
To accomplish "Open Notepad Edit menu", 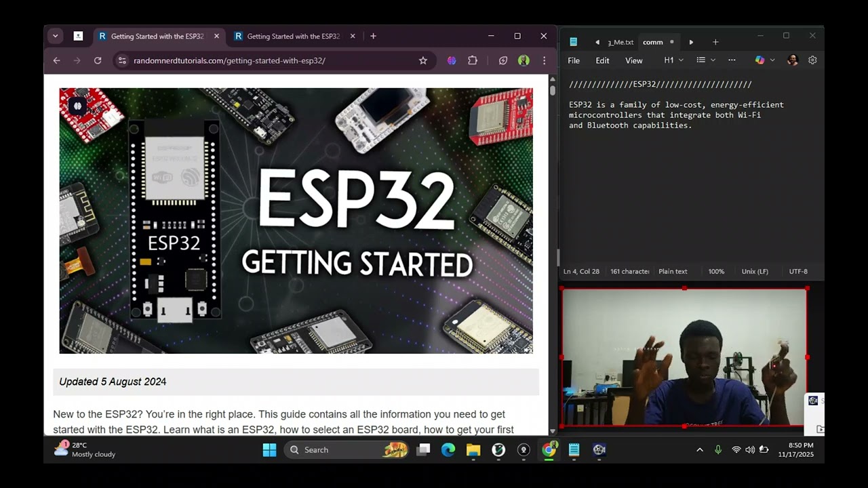I will [x=602, y=60].
